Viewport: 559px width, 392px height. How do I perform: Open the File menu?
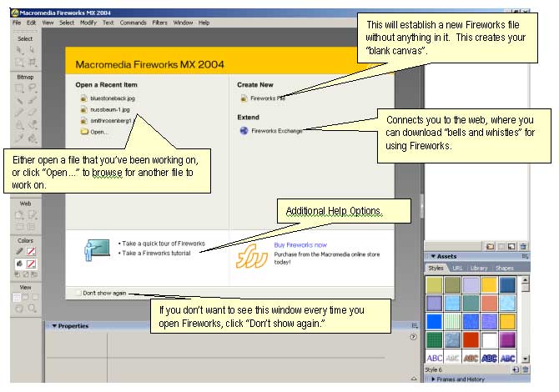click(x=17, y=23)
